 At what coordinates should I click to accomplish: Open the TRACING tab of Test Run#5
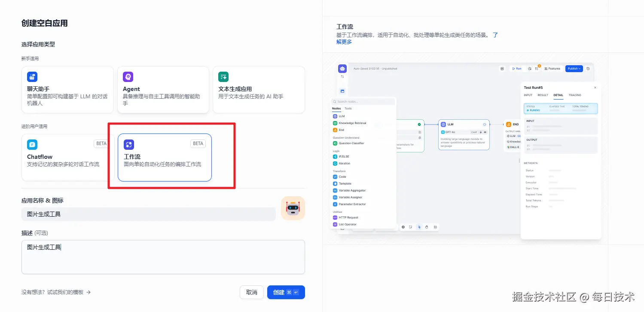[575, 95]
